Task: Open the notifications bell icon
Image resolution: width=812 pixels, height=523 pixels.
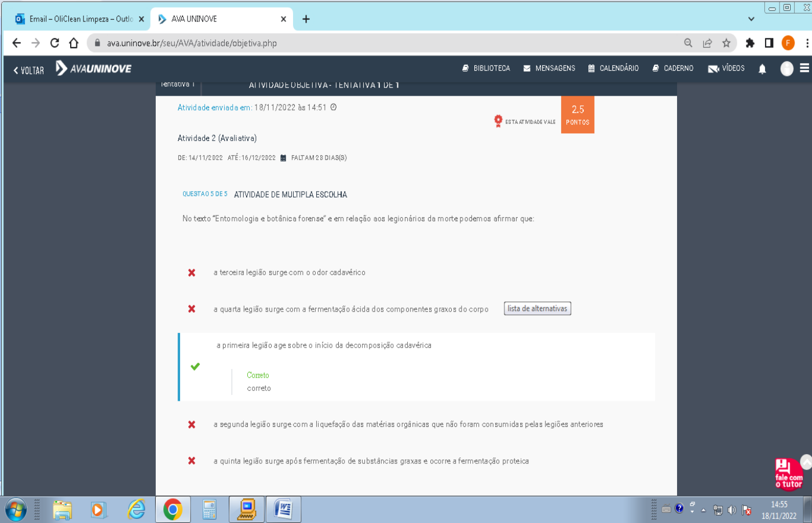Action: pos(762,69)
